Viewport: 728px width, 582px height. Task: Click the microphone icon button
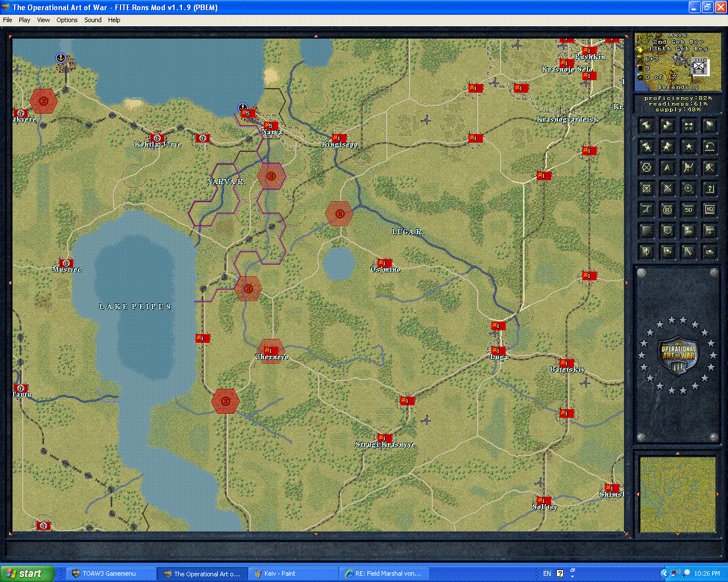(647, 251)
